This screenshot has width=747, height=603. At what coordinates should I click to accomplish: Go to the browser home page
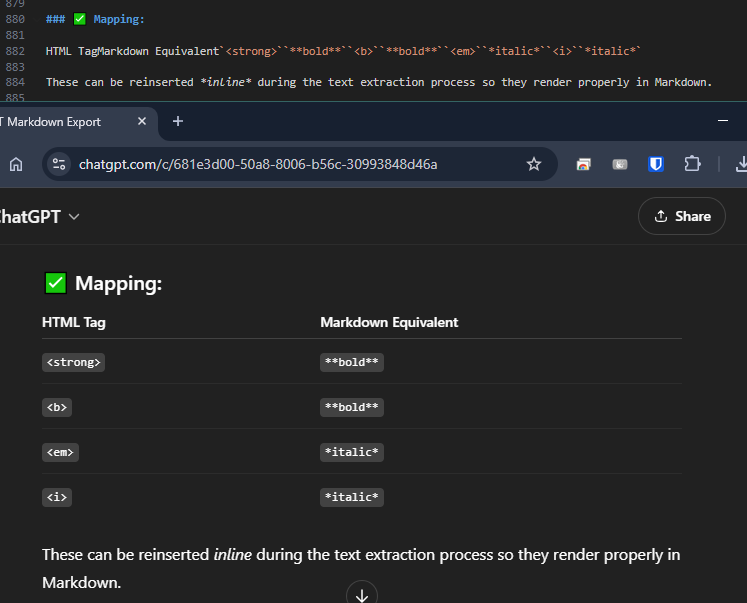pos(16,164)
